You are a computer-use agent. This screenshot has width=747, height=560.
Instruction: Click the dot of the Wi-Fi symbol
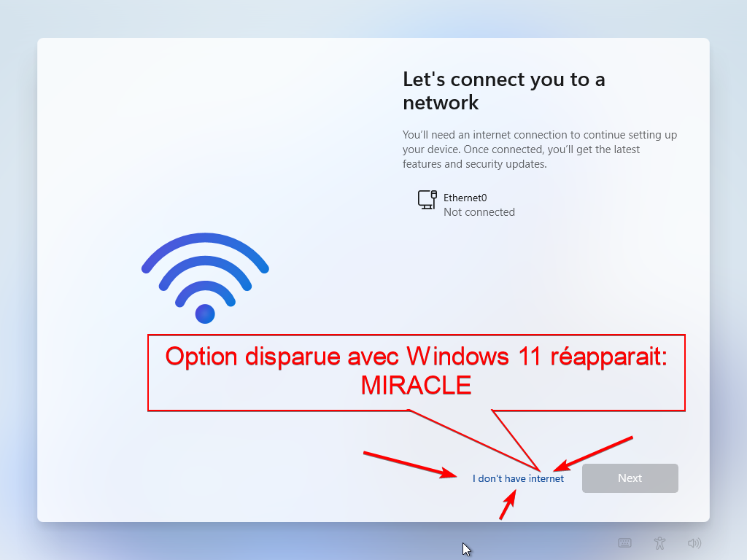coord(205,314)
